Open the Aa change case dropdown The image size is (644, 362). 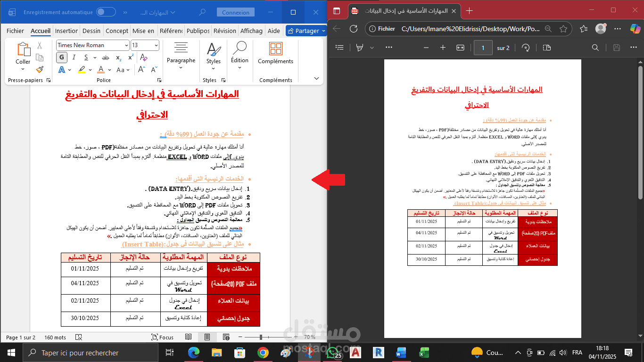pyautogui.click(x=123, y=70)
